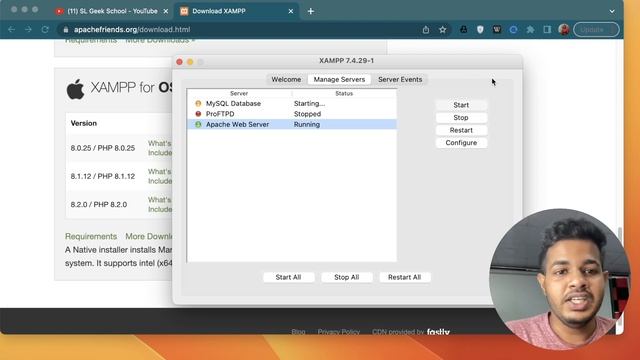The height and width of the screenshot is (360, 640).
Task: Toggle the browser side panel icon
Action: (x=547, y=29)
